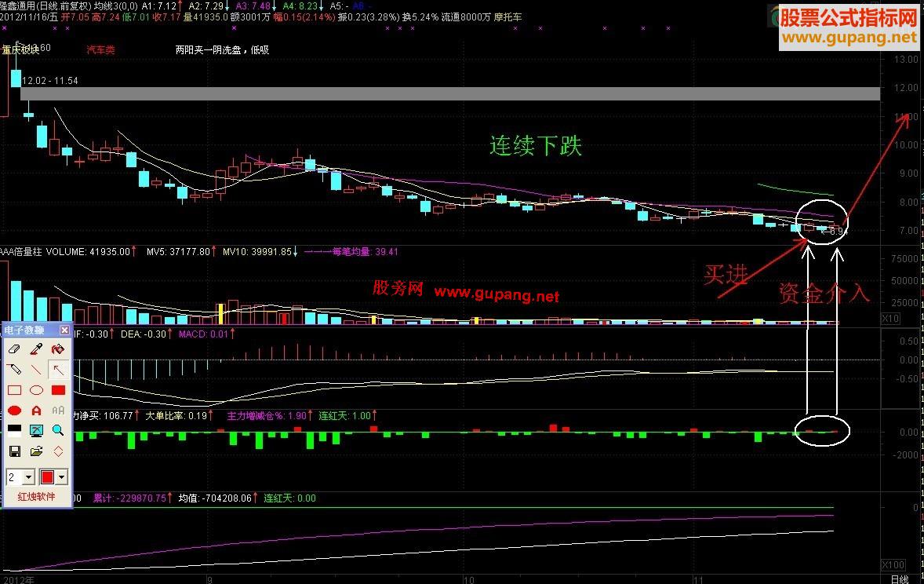Image resolution: width=924 pixels, height=584 pixels.
Task: Click the 连红天: 0.00 value
Action: pyautogui.click(x=289, y=498)
